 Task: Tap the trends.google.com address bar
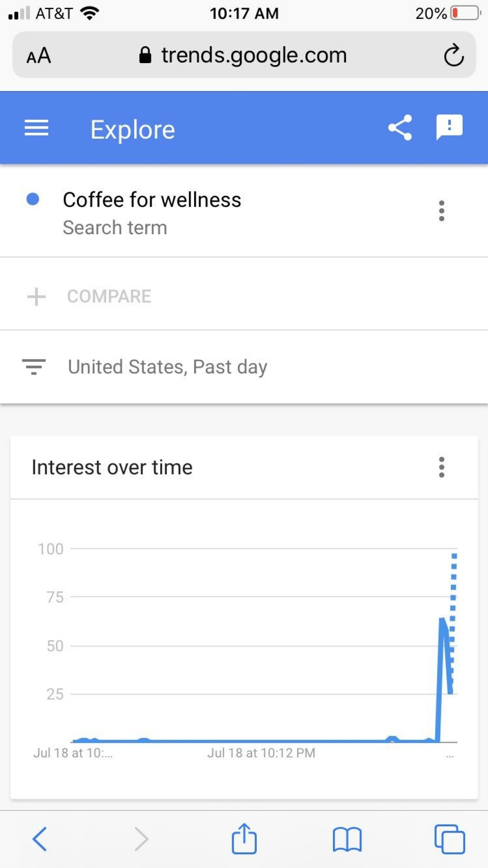pos(244,55)
